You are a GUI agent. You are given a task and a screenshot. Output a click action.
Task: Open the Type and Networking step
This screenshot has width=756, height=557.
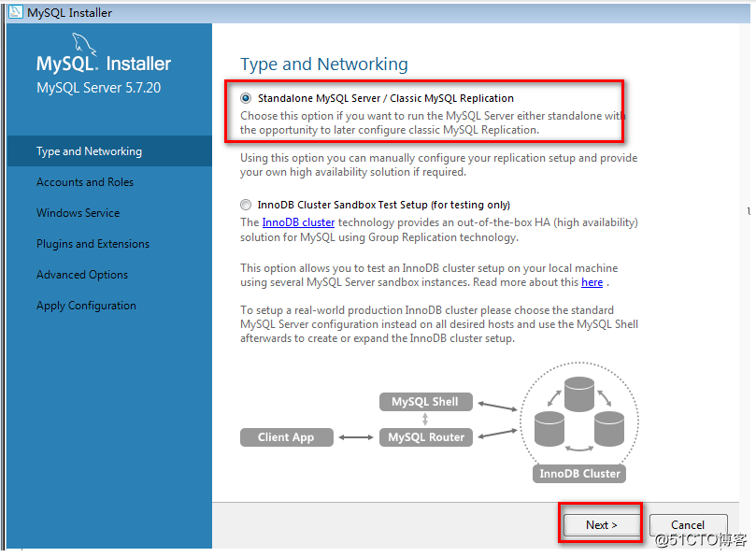pos(109,151)
